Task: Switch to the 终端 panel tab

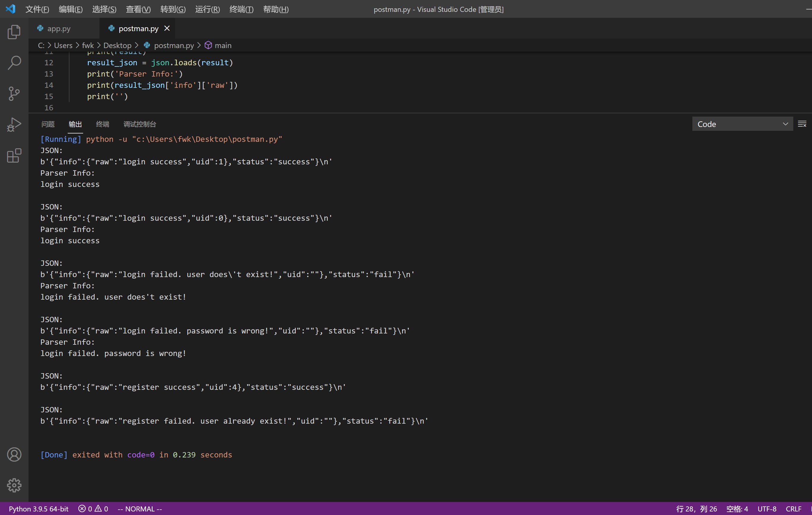Action: coord(102,124)
